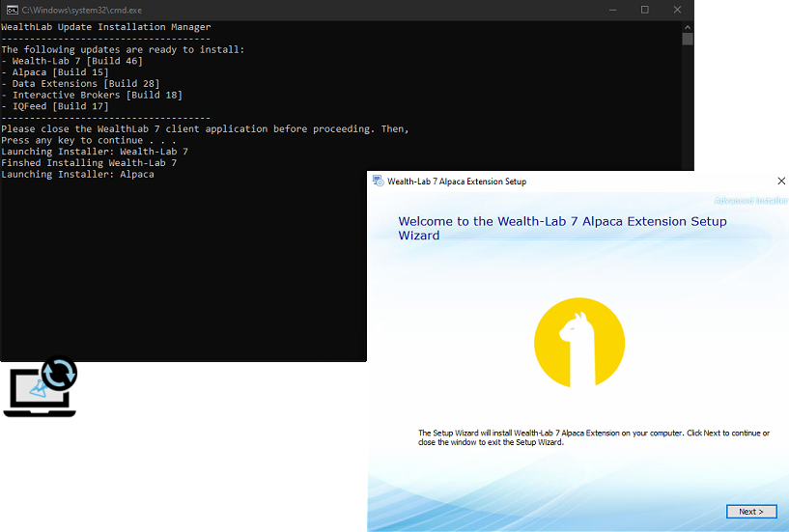Minimize the cmd.exe console window

coord(612,10)
